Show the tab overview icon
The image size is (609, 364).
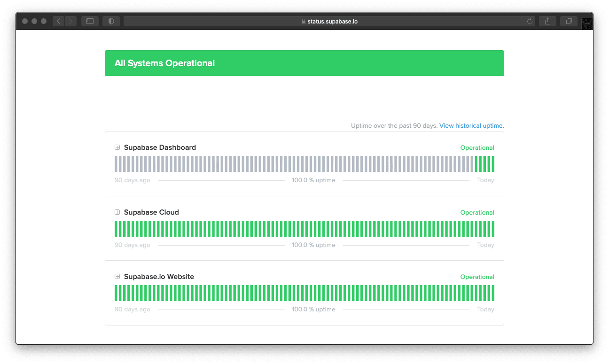[569, 21]
